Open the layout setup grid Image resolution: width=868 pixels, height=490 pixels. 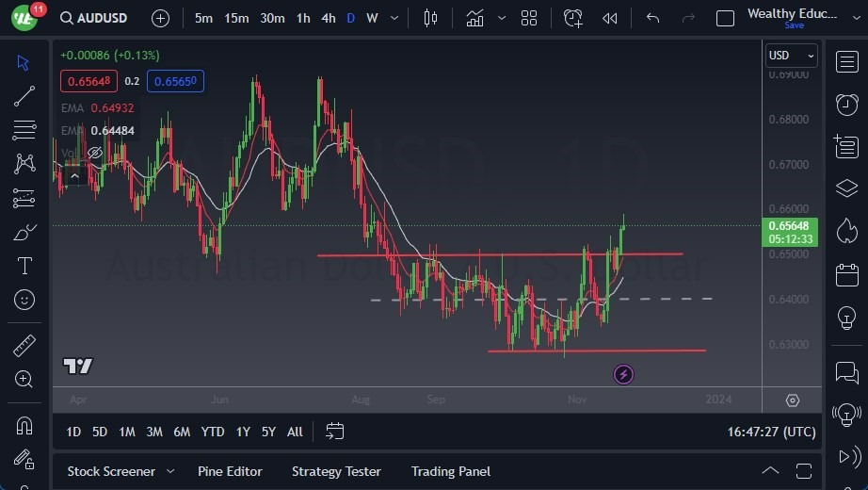[x=529, y=18]
